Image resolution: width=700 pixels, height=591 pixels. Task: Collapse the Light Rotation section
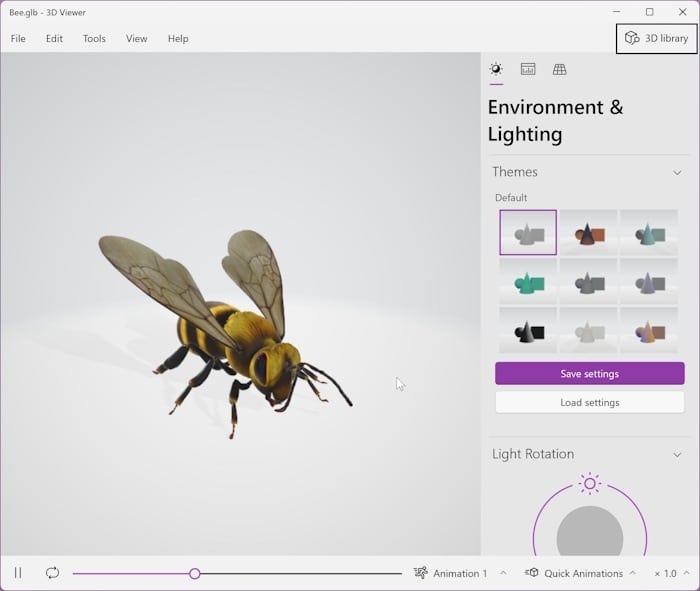click(677, 454)
